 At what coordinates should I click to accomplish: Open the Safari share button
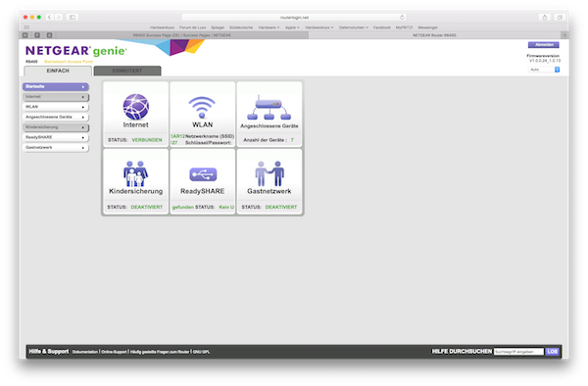click(545, 18)
